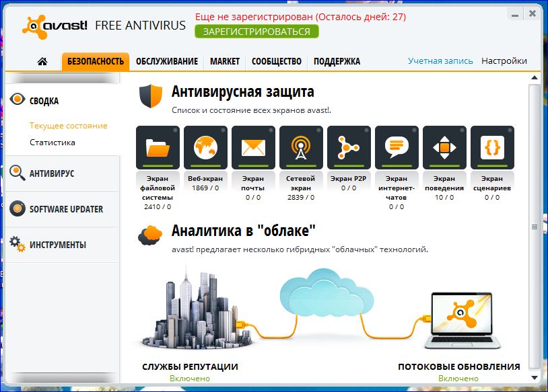Click the cloud icon beside Аналитика в облаке

(x=150, y=235)
